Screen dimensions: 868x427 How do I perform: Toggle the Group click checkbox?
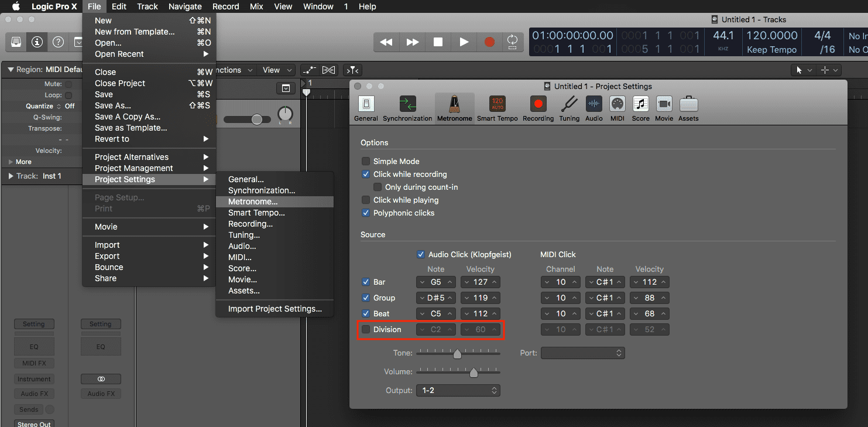click(366, 298)
